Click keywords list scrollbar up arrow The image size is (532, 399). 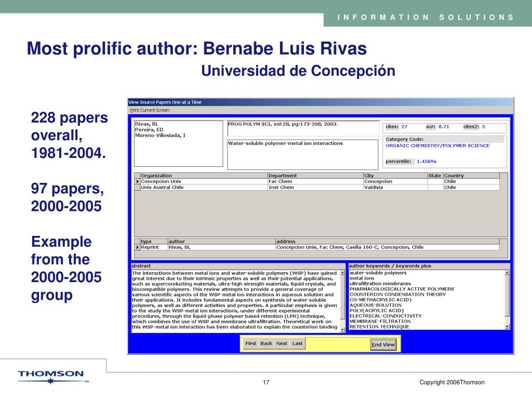pyautogui.click(x=507, y=273)
